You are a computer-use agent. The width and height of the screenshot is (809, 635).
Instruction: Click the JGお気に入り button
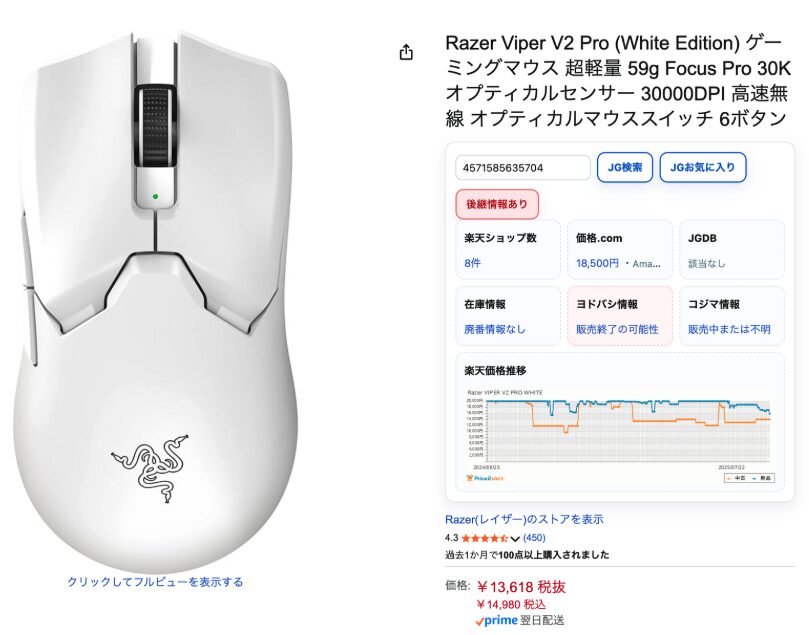coord(703,167)
